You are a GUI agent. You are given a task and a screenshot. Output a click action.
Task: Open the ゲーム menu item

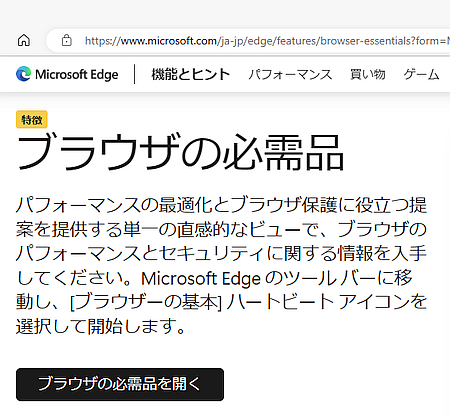[x=421, y=74]
